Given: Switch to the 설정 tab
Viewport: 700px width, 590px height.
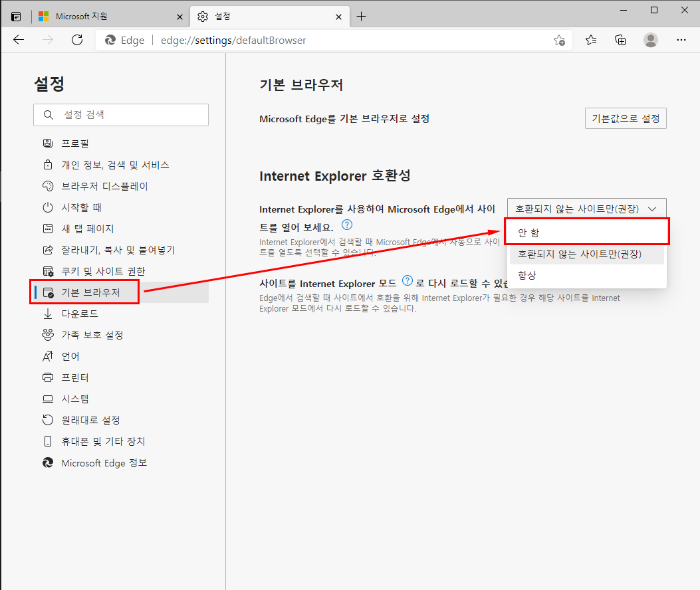Looking at the screenshot, I should click(x=270, y=17).
